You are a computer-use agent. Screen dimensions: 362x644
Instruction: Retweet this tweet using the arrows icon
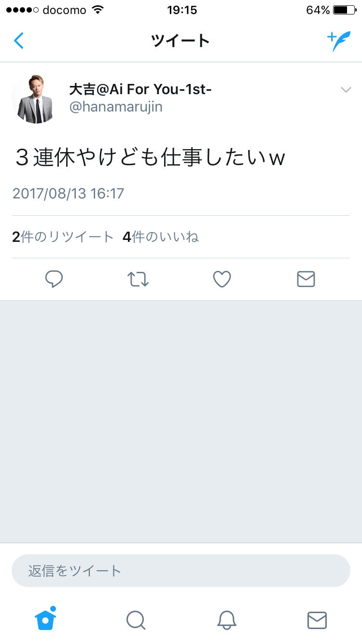[138, 279]
